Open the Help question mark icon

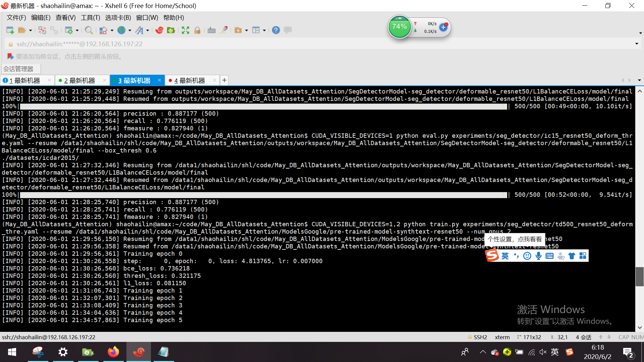click(276, 30)
